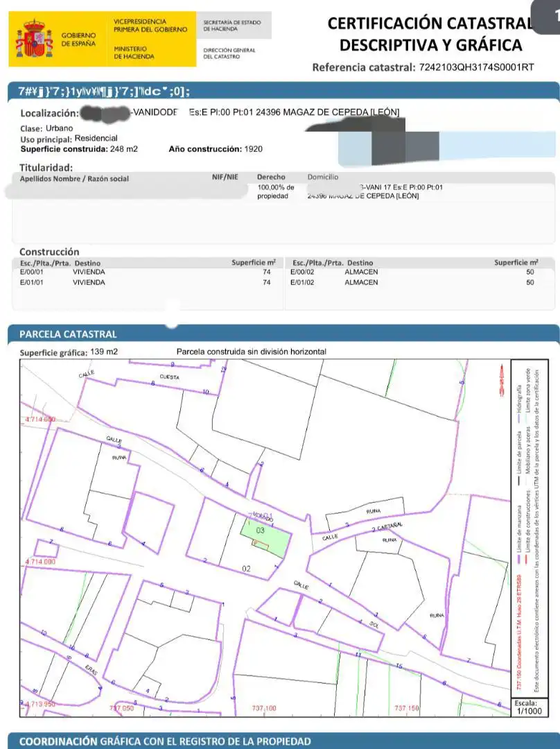Click the CASTAÑAL street label

coord(390,526)
